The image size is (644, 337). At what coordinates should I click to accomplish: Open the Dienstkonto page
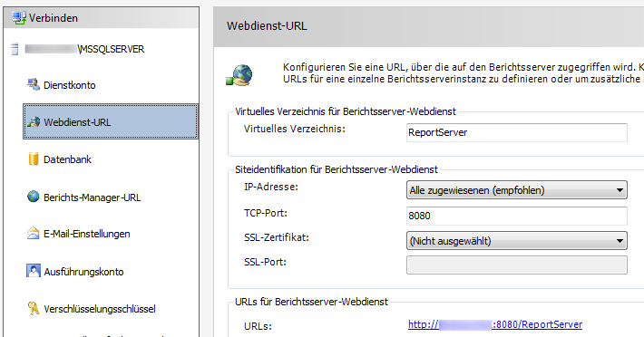pos(70,85)
